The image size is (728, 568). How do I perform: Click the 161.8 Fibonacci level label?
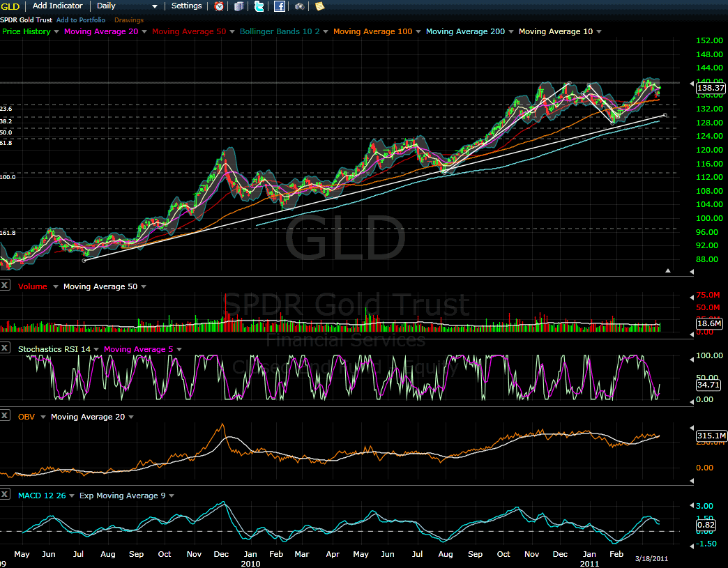tap(8, 233)
